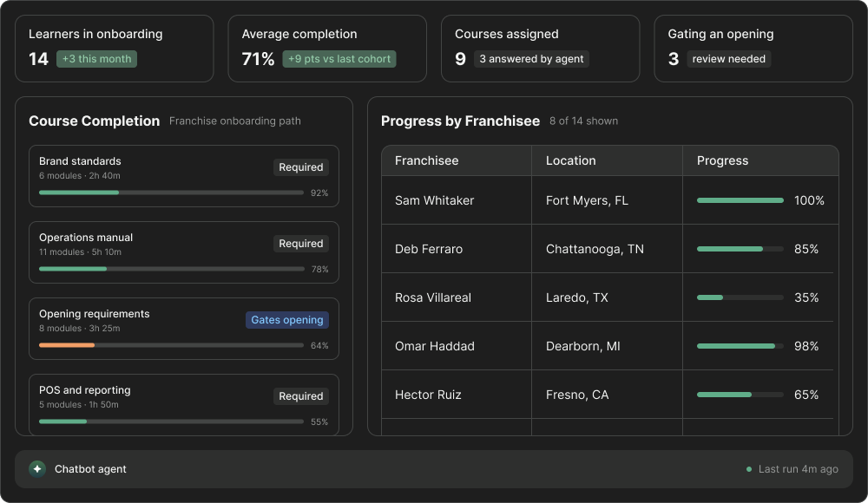Click the 'review needed' badge
This screenshot has height=503, width=868.
click(x=728, y=59)
